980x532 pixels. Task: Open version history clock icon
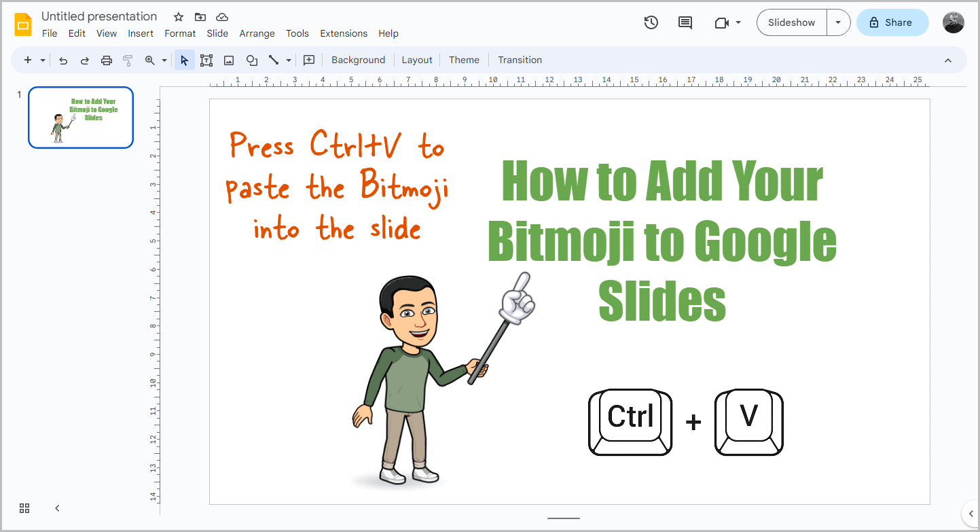click(651, 22)
